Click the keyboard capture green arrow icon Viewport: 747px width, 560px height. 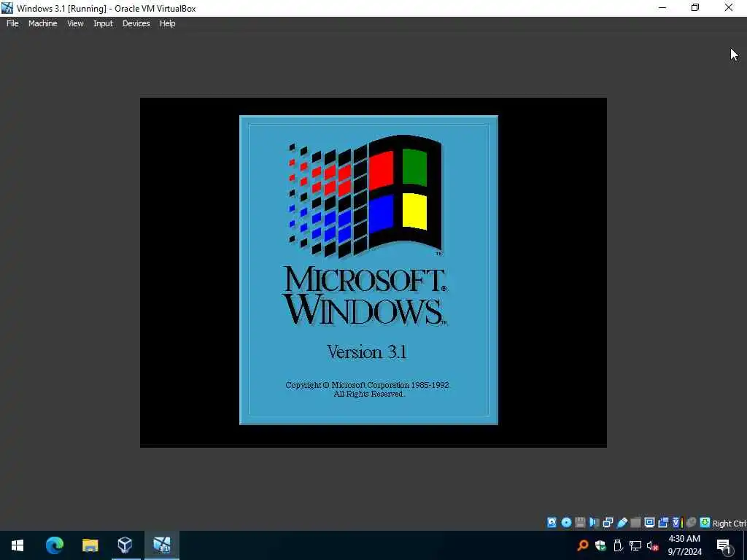point(705,522)
